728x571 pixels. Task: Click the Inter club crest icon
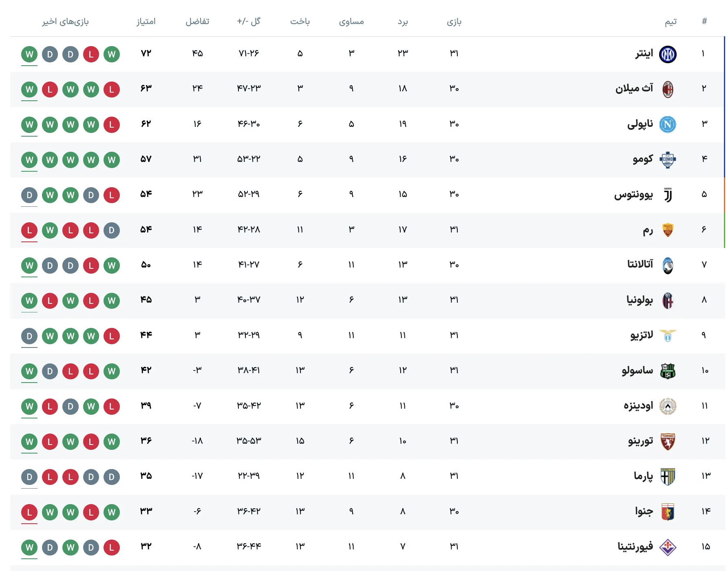pyautogui.click(x=668, y=54)
